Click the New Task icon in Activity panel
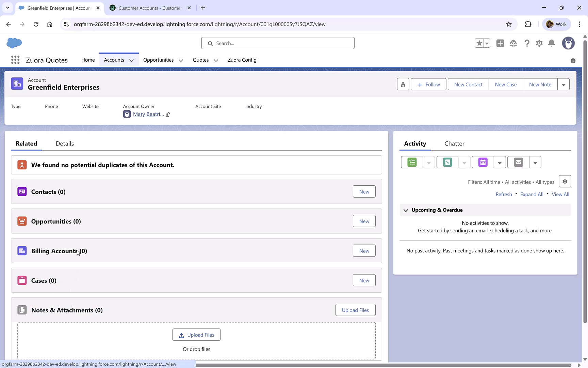 (x=412, y=162)
